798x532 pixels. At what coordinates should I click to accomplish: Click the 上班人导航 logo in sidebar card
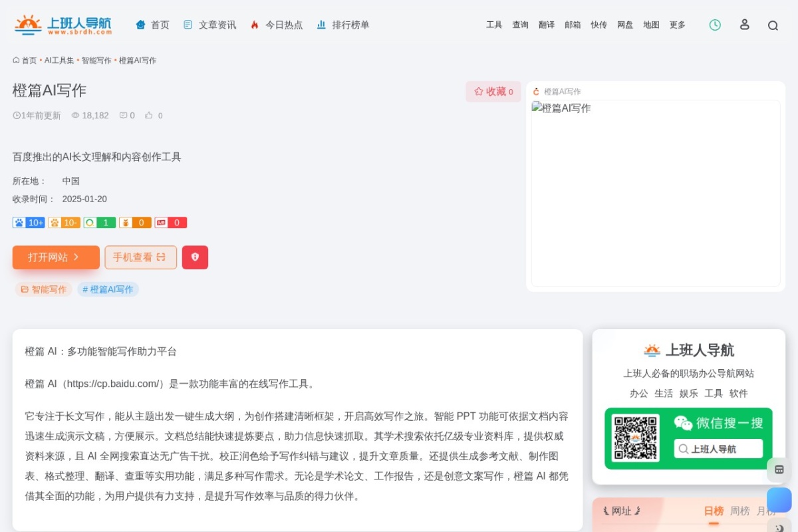[x=689, y=350]
